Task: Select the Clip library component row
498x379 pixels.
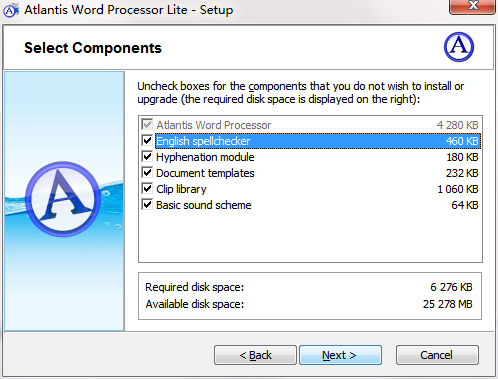Action: coord(310,189)
